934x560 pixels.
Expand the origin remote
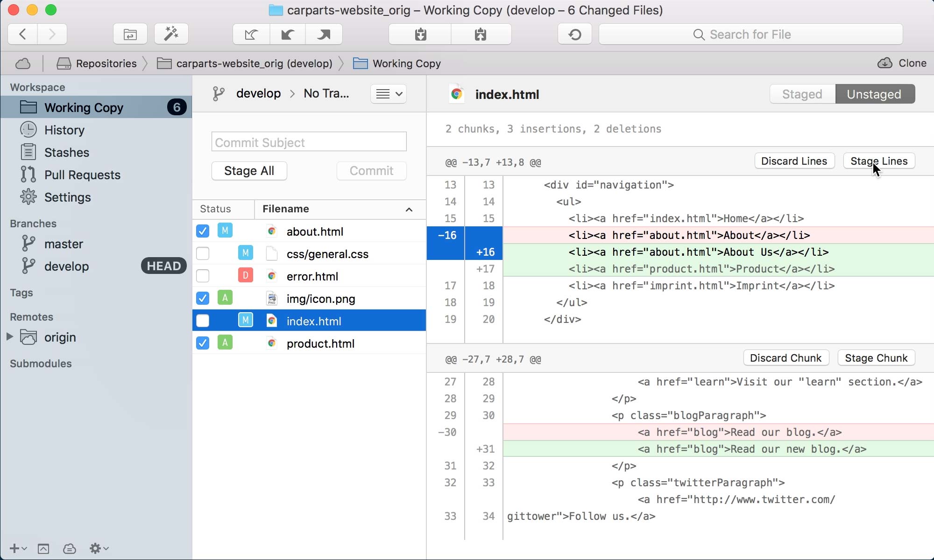(10, 337)
